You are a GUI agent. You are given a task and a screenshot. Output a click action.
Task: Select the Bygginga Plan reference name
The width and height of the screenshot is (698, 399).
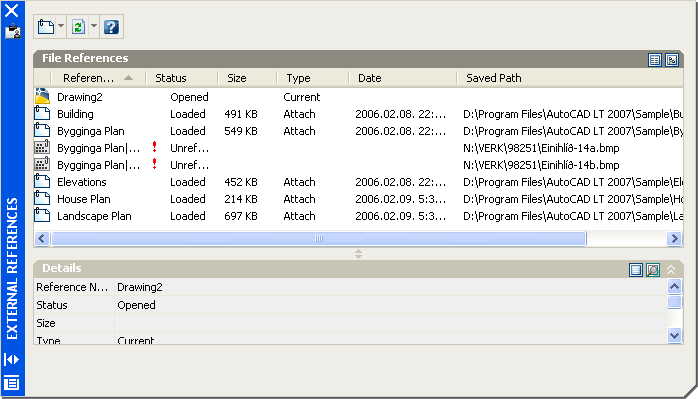[x=91, y=131]
